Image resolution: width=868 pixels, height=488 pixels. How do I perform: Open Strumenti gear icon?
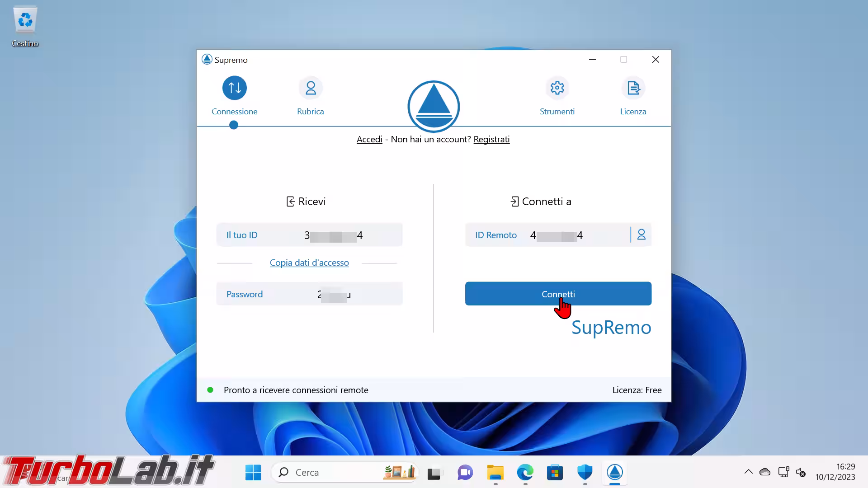[x=557, y=88]
